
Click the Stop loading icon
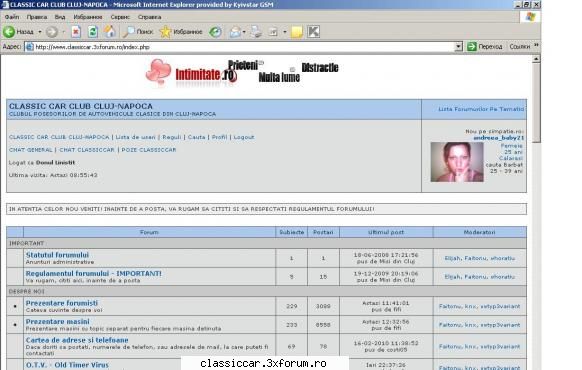pos(76,32)
